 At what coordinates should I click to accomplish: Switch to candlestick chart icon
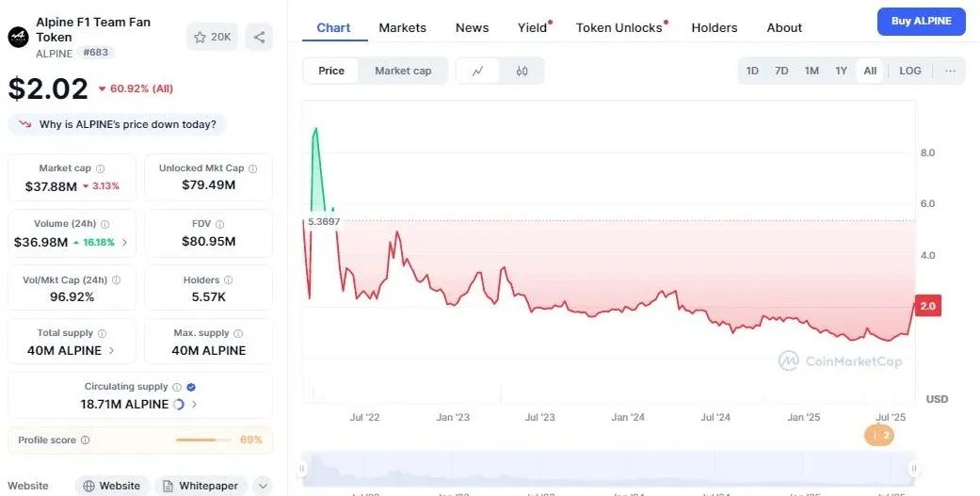[x=522, y=71]
